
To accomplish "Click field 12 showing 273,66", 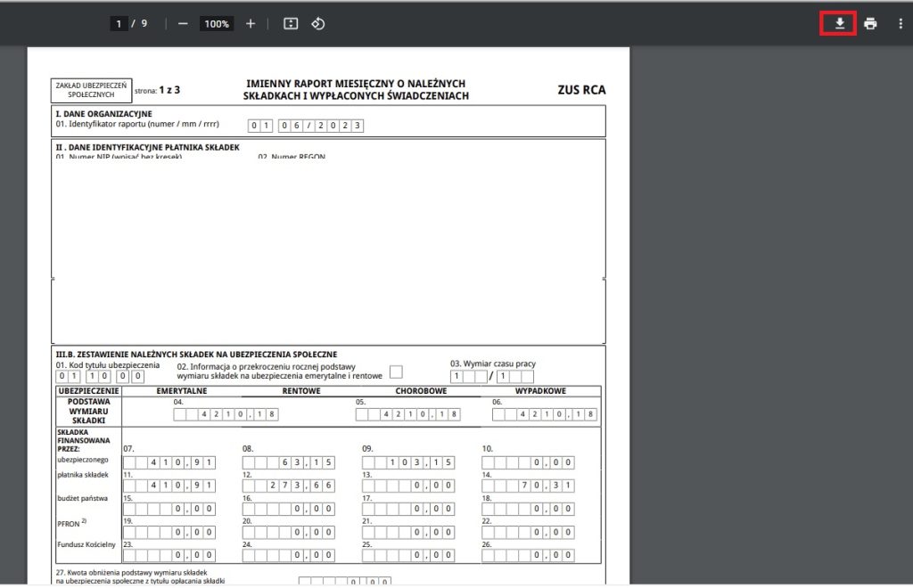I will [x=286, y=486].
